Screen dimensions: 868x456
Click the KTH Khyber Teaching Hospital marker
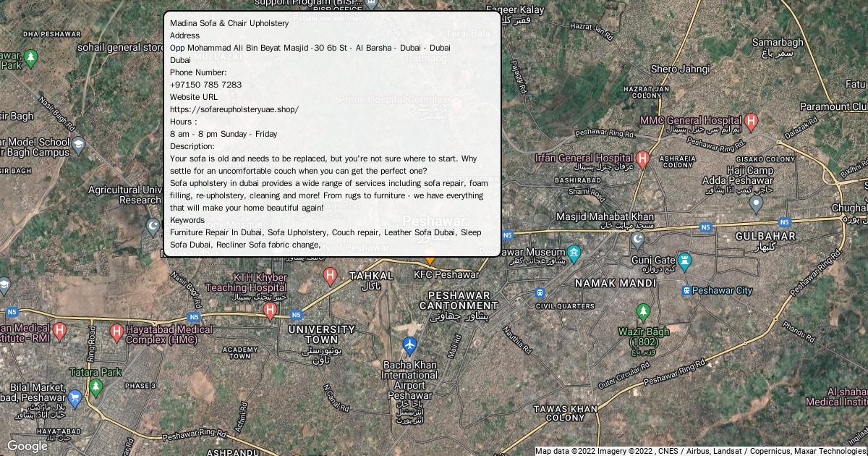[x=270, y=311]
